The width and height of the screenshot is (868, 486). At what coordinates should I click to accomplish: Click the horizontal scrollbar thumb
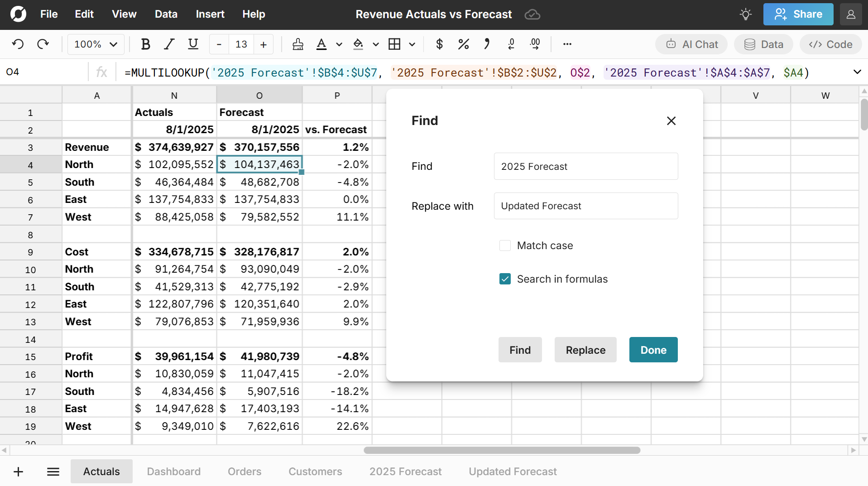[502, 450]
